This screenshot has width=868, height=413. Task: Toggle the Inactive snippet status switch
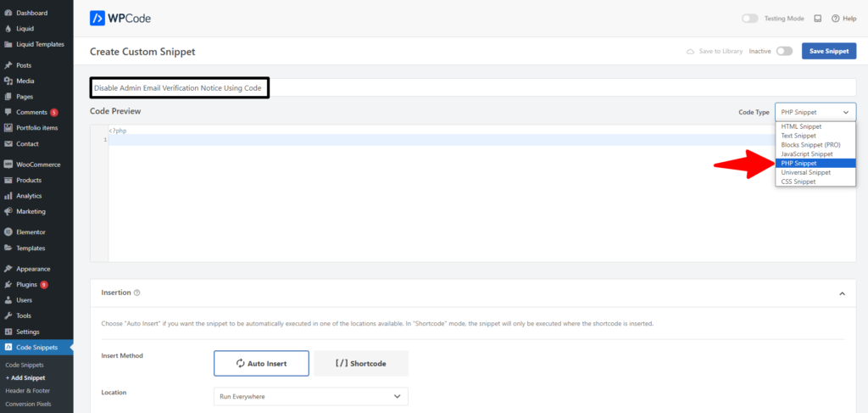click(784, 51)
